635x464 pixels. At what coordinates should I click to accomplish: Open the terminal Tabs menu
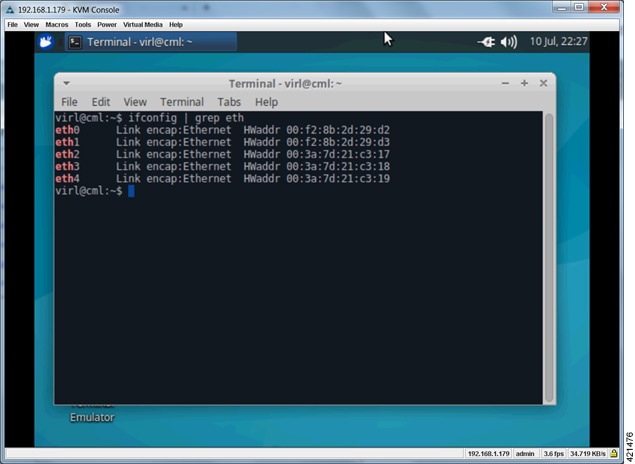pyautogui.click(x=229, y=102)
